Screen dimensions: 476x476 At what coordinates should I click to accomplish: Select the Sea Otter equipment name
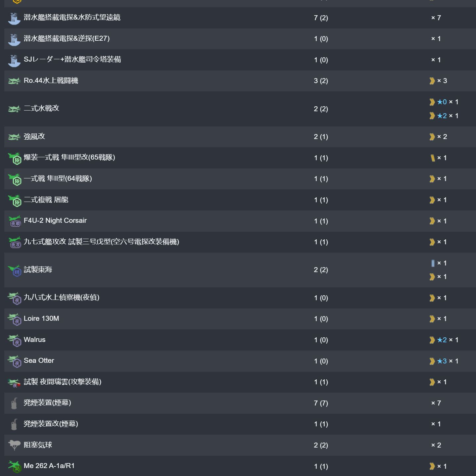(39, 360)
